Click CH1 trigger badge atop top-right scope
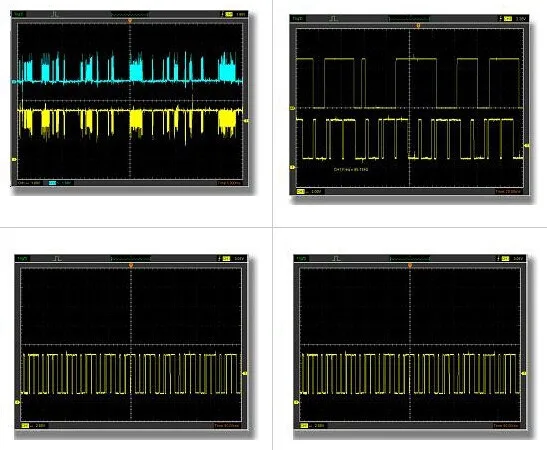Image resolution: width=547 pixels, height=450 pixels. 508,18
